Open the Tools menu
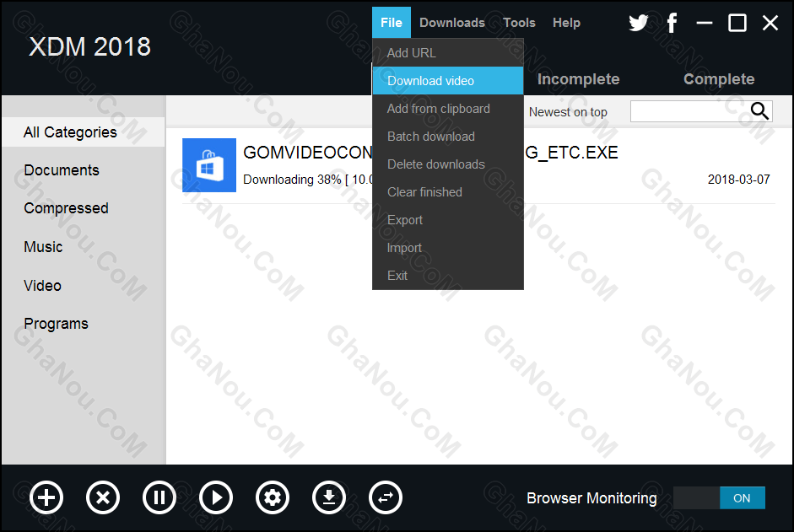Viewport: 794px width, 532px height. [519, 23]
